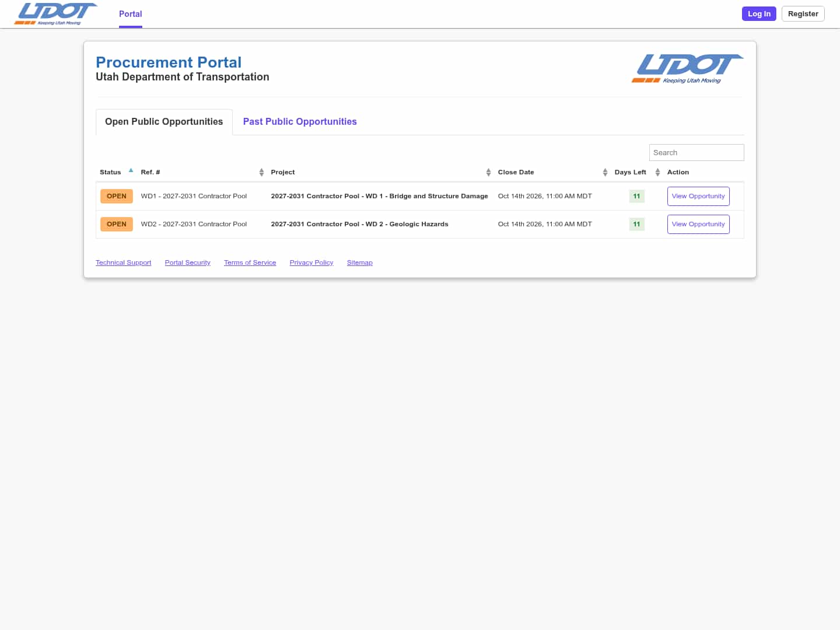Image resolution: width=840 pixels, height=630 pixels.
Task: Open the Sitemap link
Action: [x=359, y=262]
